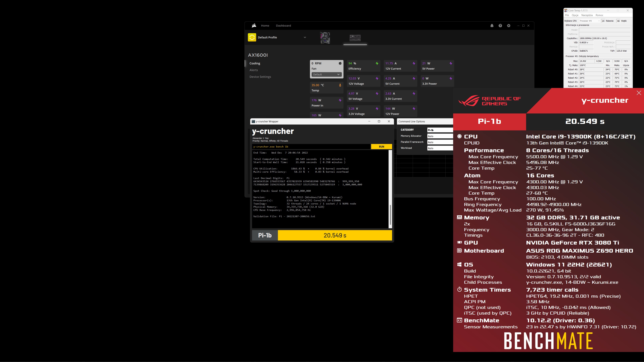Click the bolt icon on 12V Power tile
644x362 pixels.
click(x=414, y=109)
